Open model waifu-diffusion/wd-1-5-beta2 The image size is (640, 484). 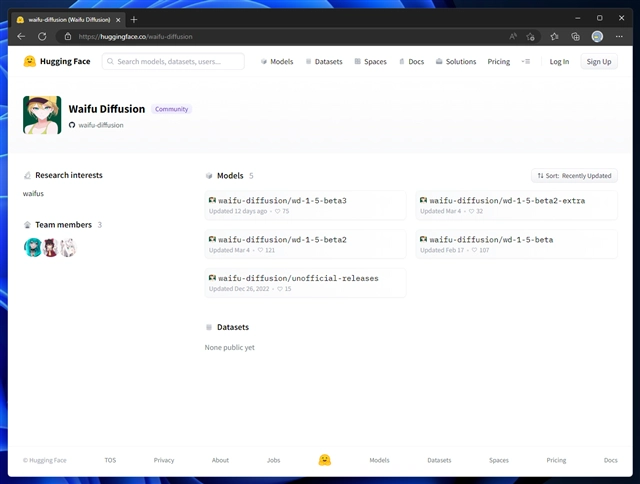(x=305, y=244)
